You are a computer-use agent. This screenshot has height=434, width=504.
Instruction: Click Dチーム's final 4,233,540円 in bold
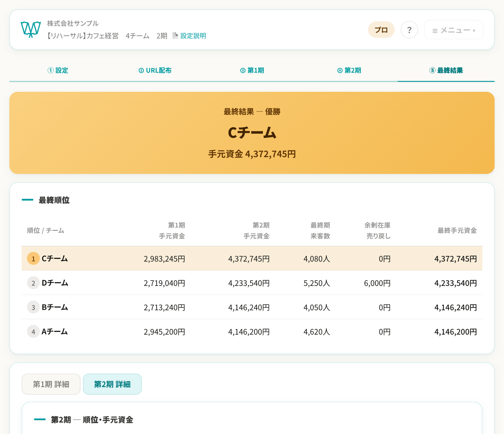click(456, 283)
